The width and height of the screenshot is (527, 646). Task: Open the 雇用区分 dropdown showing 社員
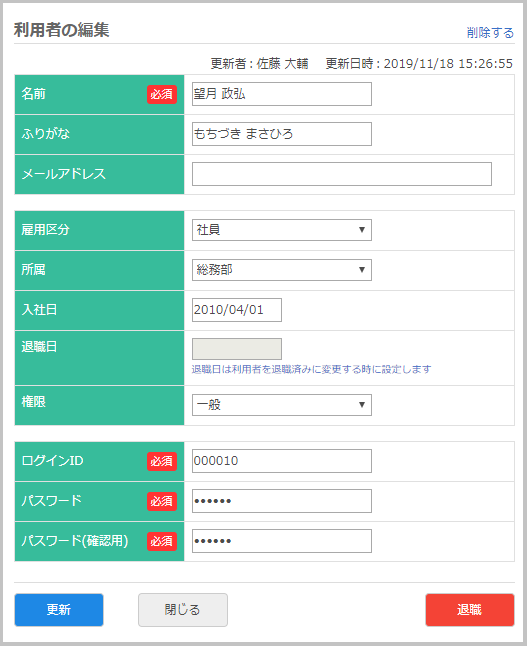[x=281, y=230]
